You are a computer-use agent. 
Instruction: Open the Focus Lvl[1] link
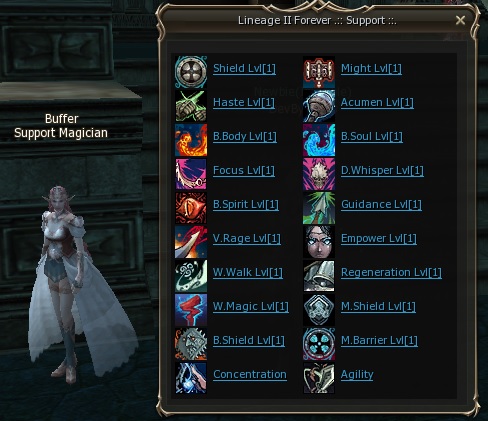pos(244,171)
